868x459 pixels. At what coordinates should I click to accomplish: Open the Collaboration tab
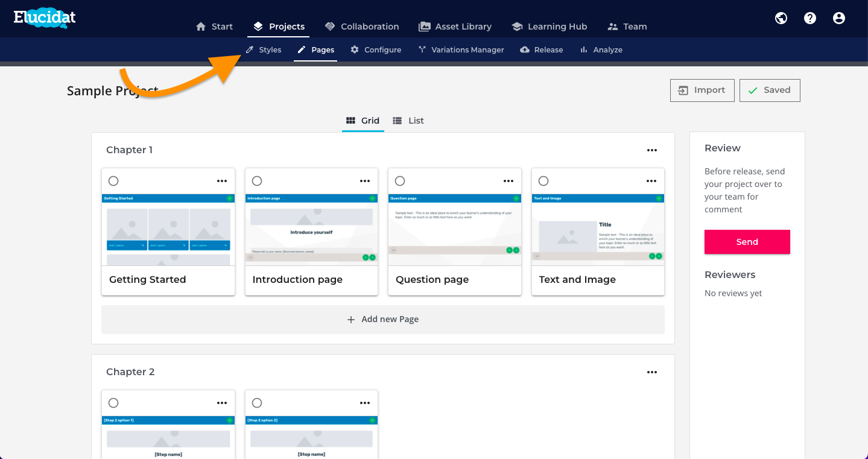point(362,27)
